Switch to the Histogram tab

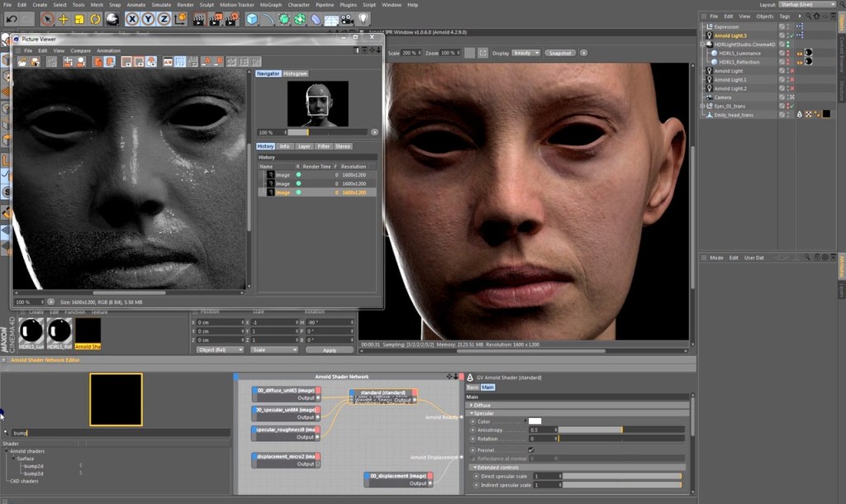coord(295,74)
